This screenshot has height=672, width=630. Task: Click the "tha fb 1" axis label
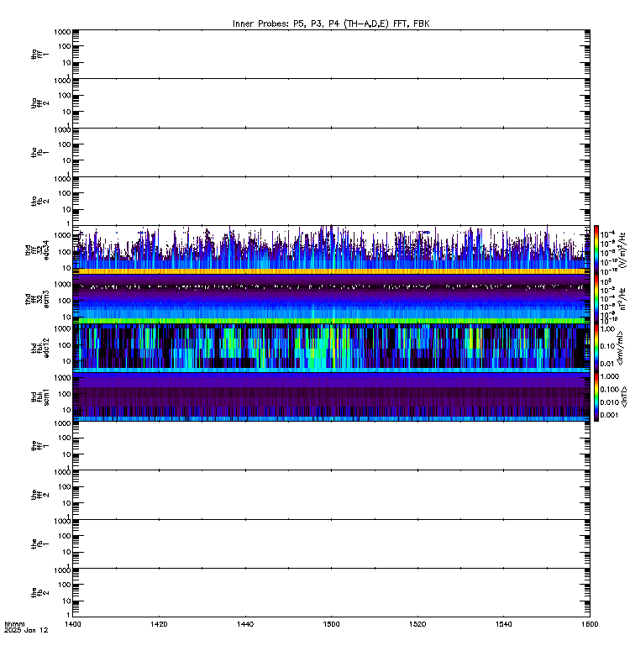tap(39, 152)
